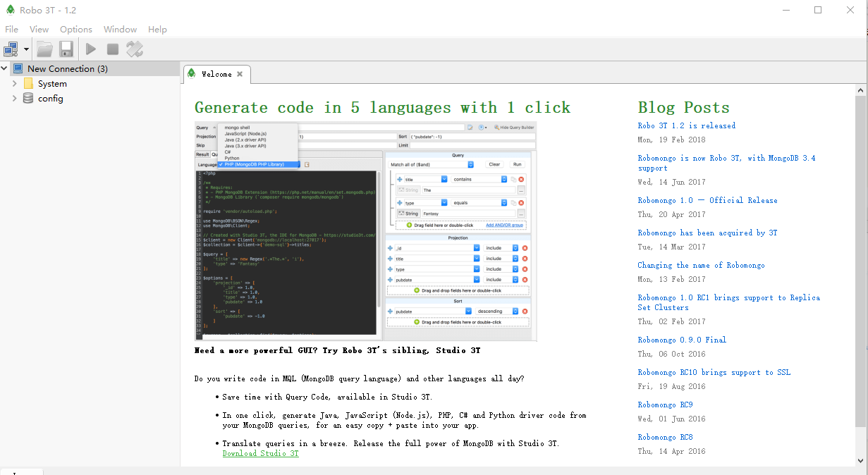
Task: Click 'Need a more powerful GUI?' text
Action: 337,350
